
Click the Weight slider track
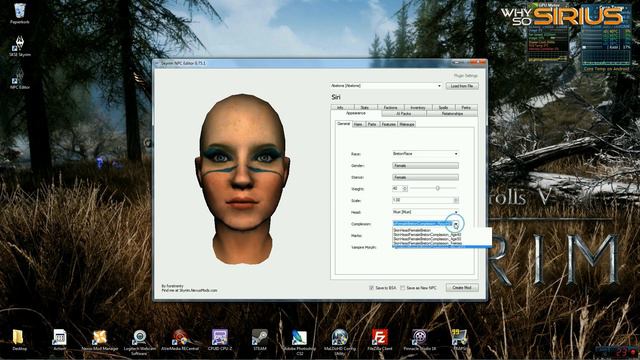[433, 189]
